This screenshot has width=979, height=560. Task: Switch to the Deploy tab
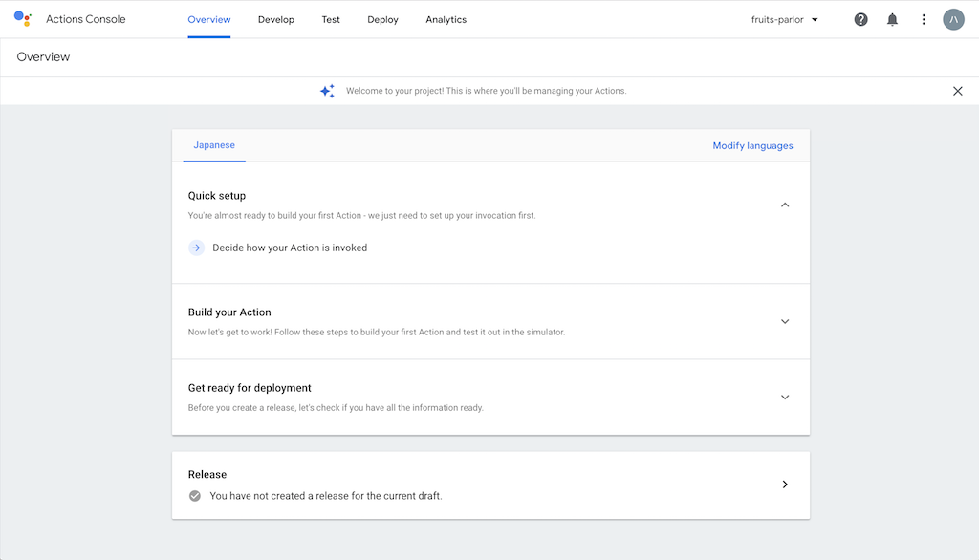[382, 19]
